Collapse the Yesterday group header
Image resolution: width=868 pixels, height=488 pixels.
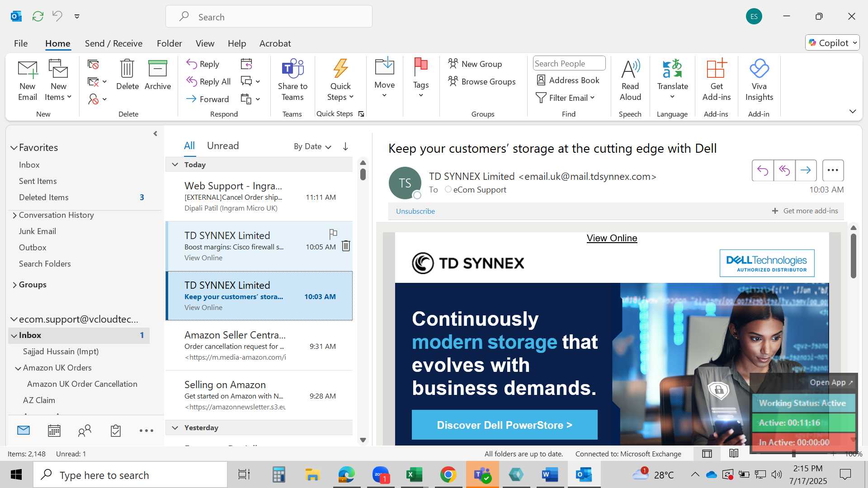175,427
